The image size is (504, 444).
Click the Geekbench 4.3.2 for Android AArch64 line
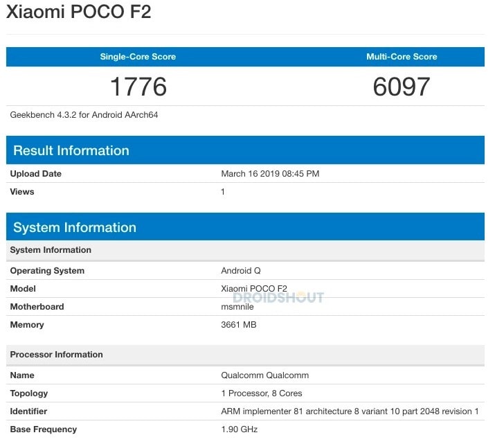[84, 115]
